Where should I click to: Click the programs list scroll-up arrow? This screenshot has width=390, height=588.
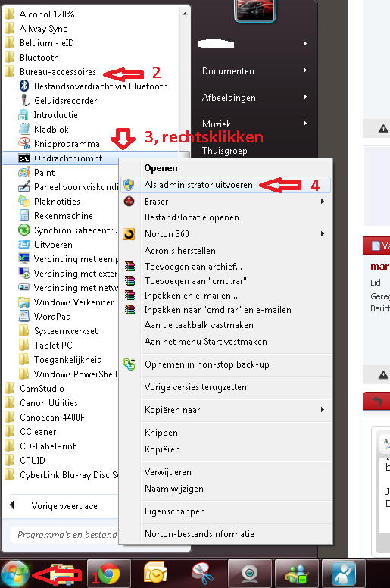[185, 14]
